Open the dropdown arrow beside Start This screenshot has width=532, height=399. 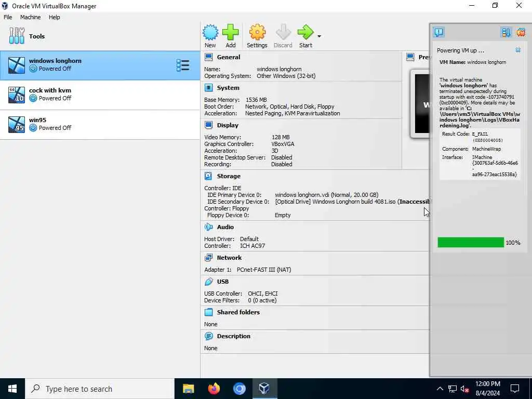[320, 36]
